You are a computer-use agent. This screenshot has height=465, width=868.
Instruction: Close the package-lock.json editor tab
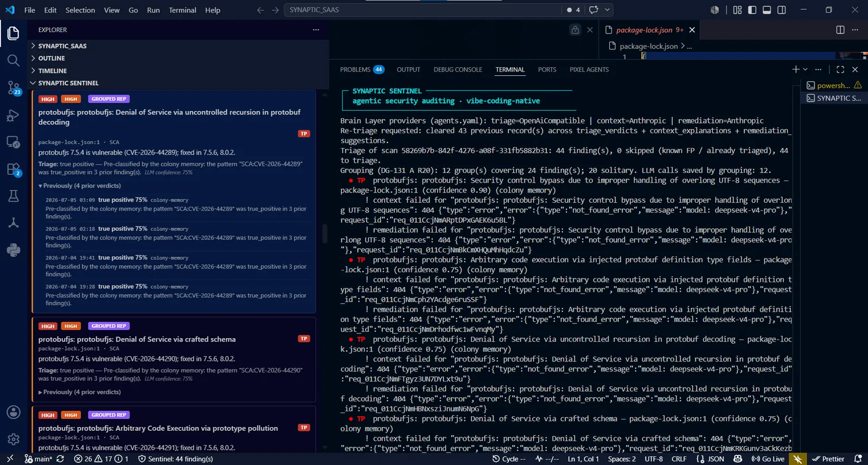[x=692, y=30]
